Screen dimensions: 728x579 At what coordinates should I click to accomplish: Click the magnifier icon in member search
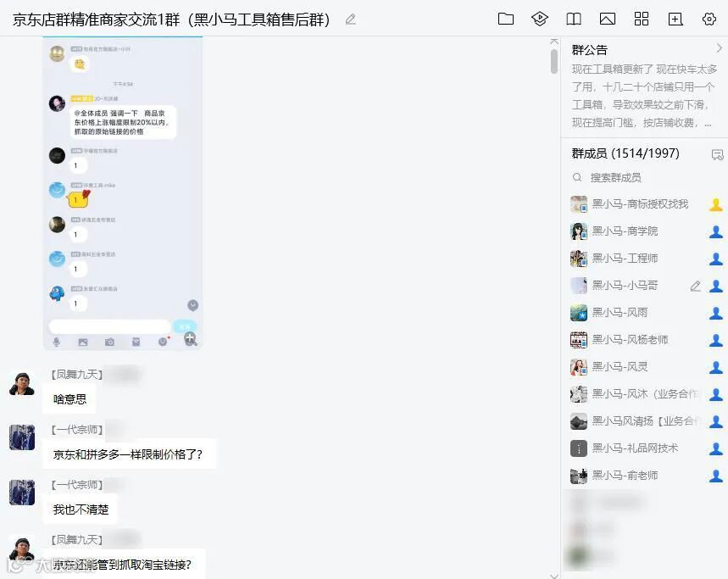(577, 177)
